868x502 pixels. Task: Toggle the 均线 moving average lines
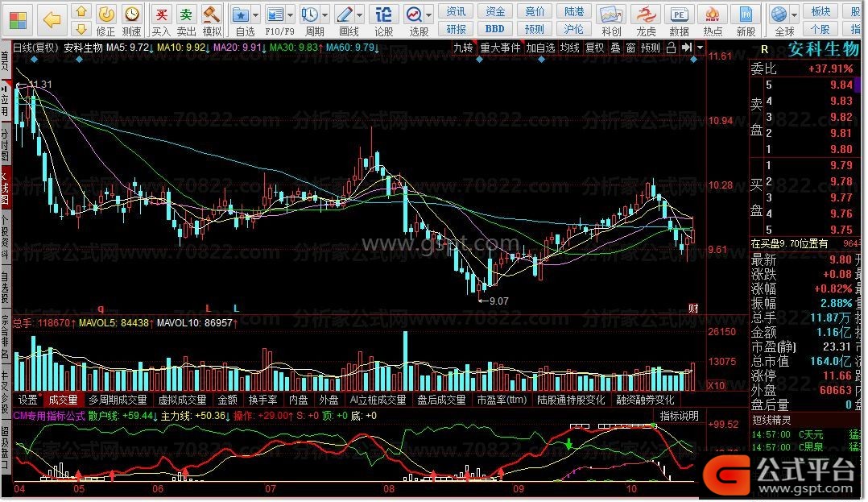click(x=569, y=48)
